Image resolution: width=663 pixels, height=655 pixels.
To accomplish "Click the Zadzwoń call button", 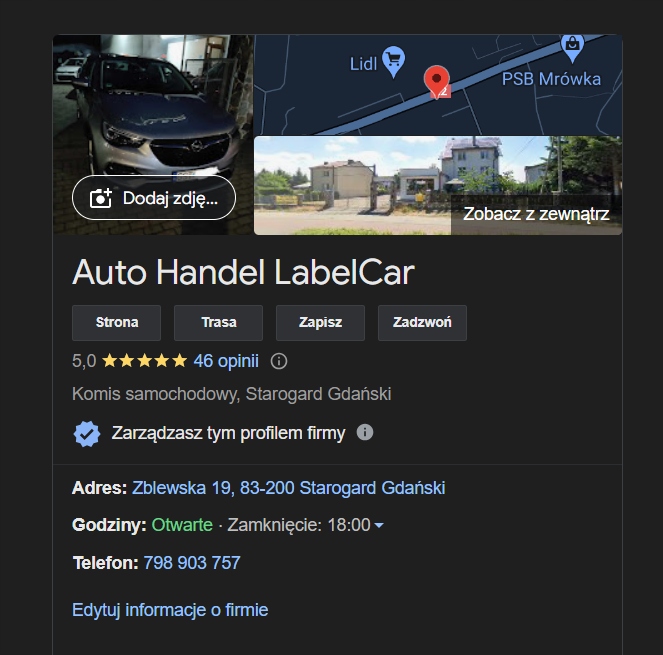I will point(422,323).
